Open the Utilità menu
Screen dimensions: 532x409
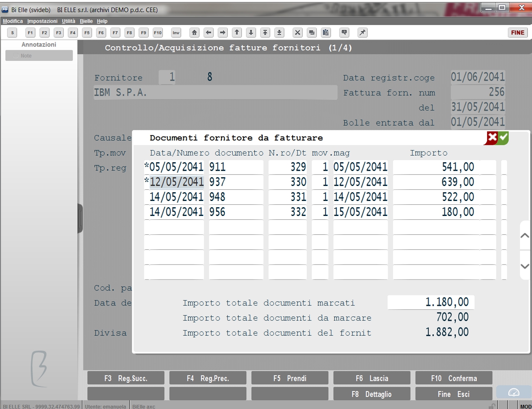point(69,21)
